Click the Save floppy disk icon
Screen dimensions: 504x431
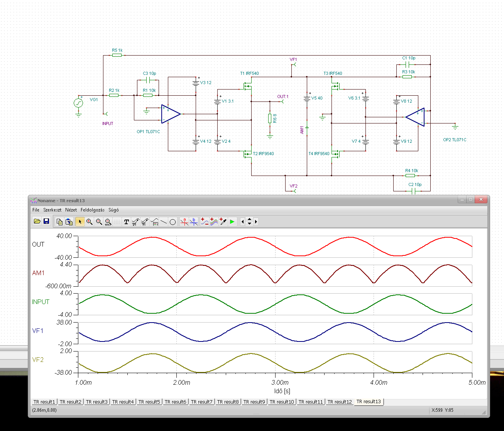(x=46, y=221)
